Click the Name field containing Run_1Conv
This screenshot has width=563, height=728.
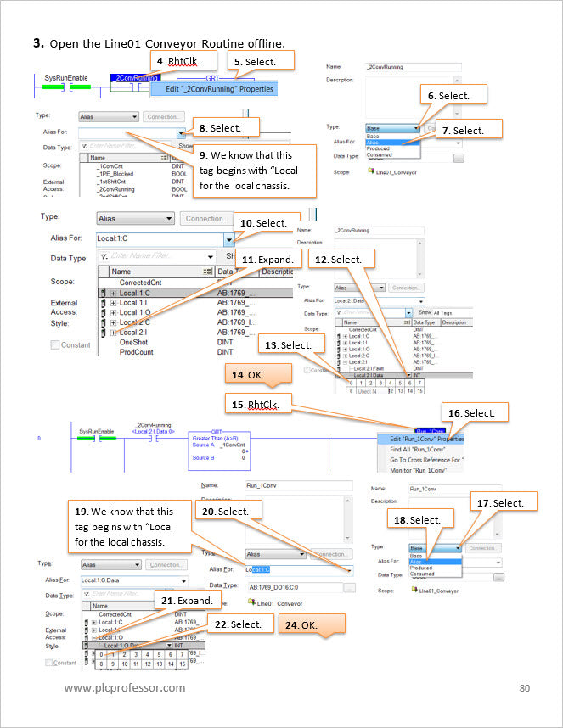coord(299,485)
